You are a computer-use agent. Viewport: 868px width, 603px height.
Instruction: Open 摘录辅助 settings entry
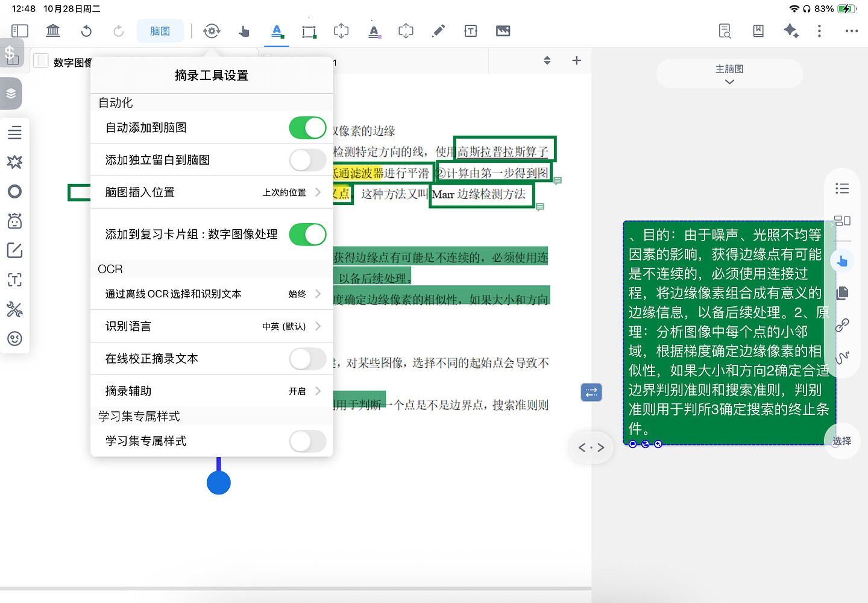(x=211, y=391)
